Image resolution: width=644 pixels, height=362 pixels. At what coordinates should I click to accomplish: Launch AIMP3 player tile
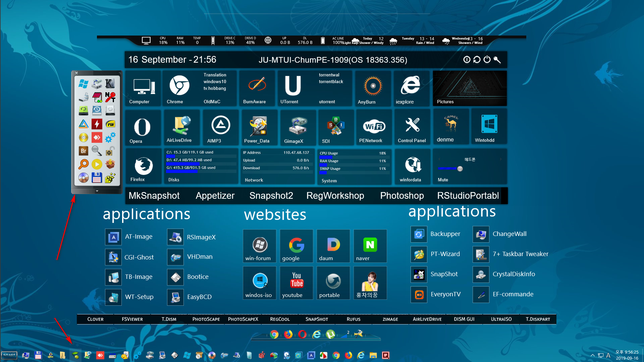tap(220, 128)
